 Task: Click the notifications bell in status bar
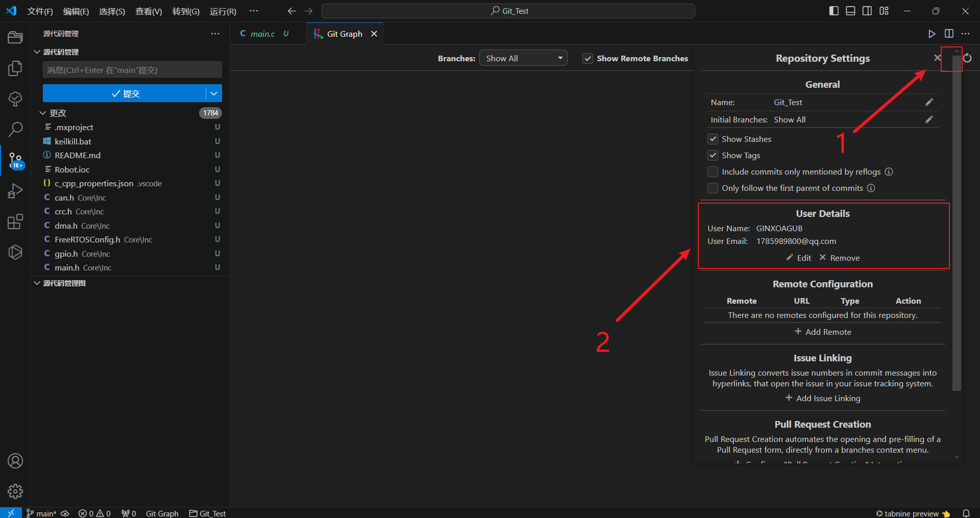[966, 513]
